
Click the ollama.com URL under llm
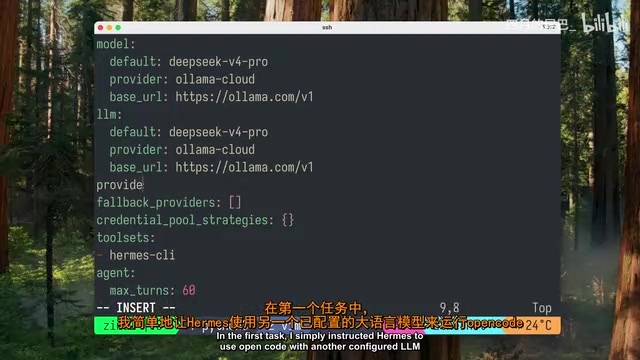(x=244, y=167)
